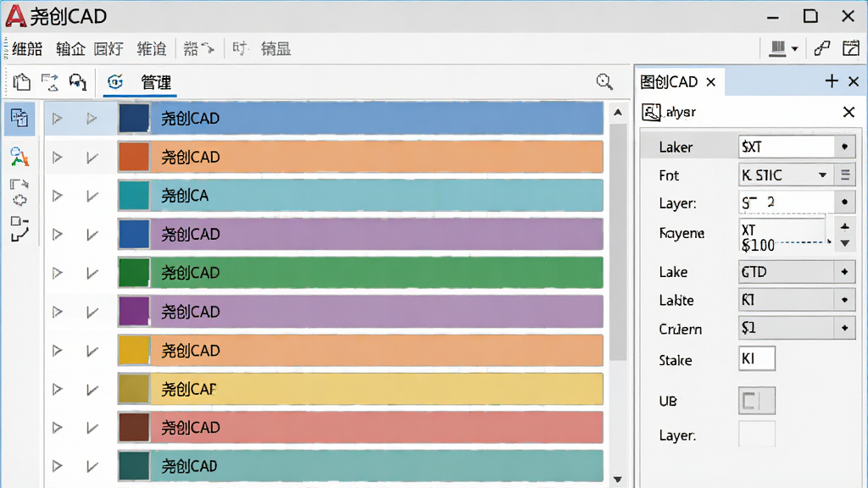The width and height of the screenshot is (868, 488).
Task: Click the frame-and-gear icon in the left sidebar
Action: coord(19,192)
